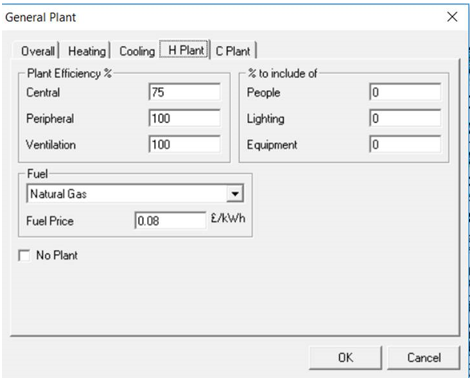
Task: Click the Plant Efficiency % group label
Action: pyautogui.click(x=69, y=73)
